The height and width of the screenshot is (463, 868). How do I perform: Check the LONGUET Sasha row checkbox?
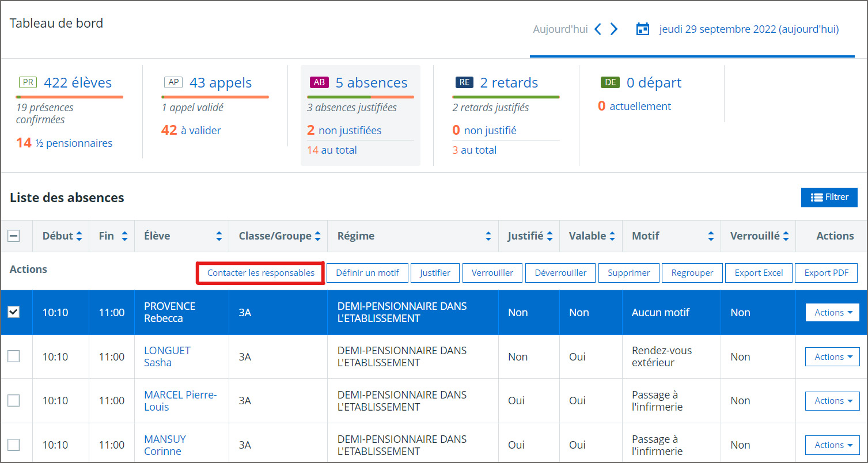[13, 356]
